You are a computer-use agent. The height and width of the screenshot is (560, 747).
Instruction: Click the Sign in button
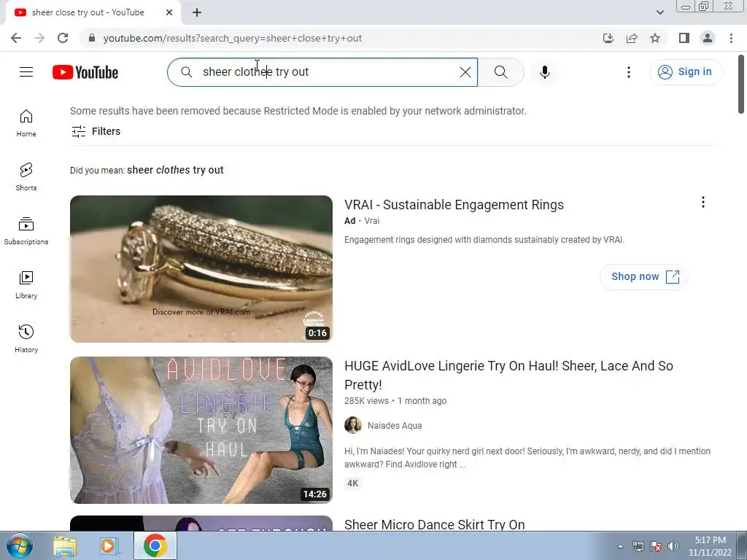point(686,72)
